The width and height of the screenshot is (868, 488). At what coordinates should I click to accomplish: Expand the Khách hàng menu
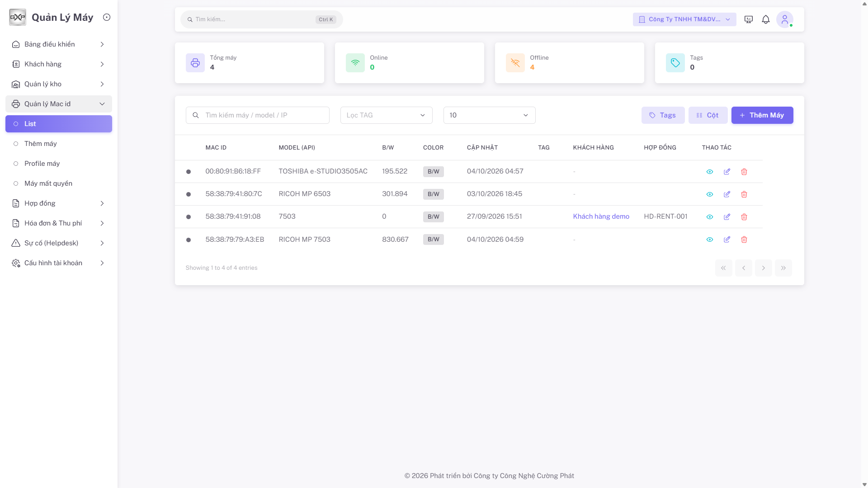click(59, 64)
